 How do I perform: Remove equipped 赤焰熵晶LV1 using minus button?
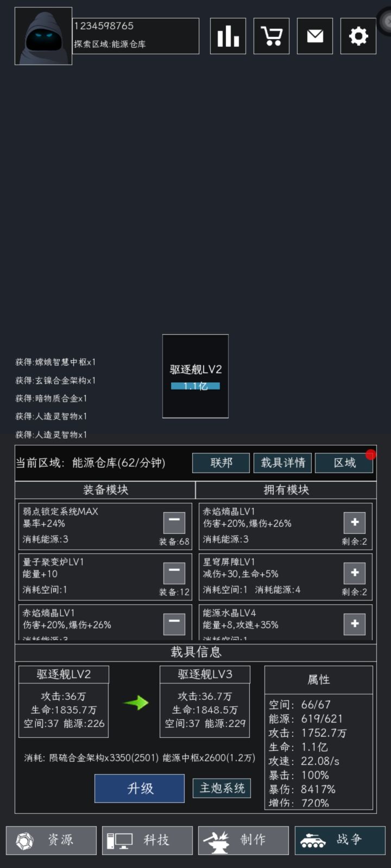tap(174, 623)
